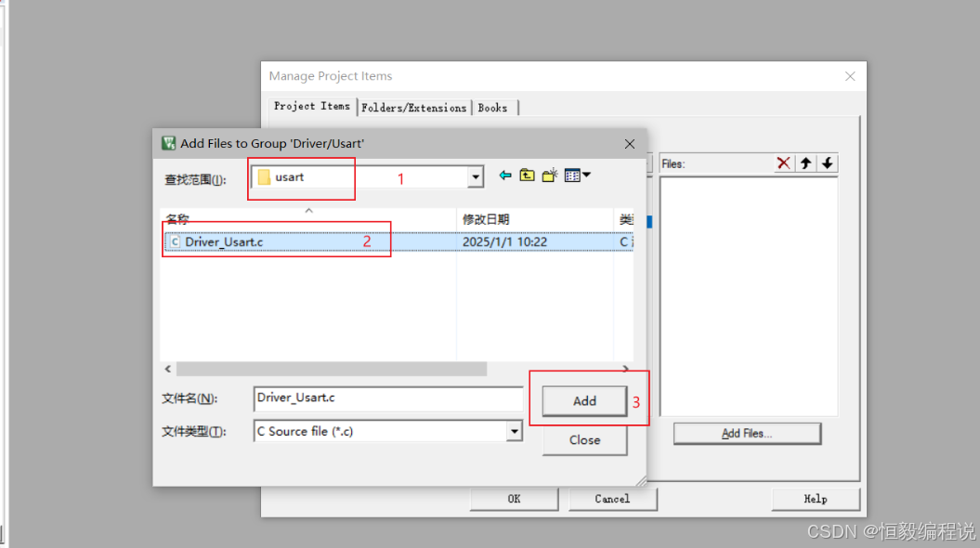This screenshot has height=548, width=980.
Task: Switch to Project Items tab
Action: click(x=312, y=106)
